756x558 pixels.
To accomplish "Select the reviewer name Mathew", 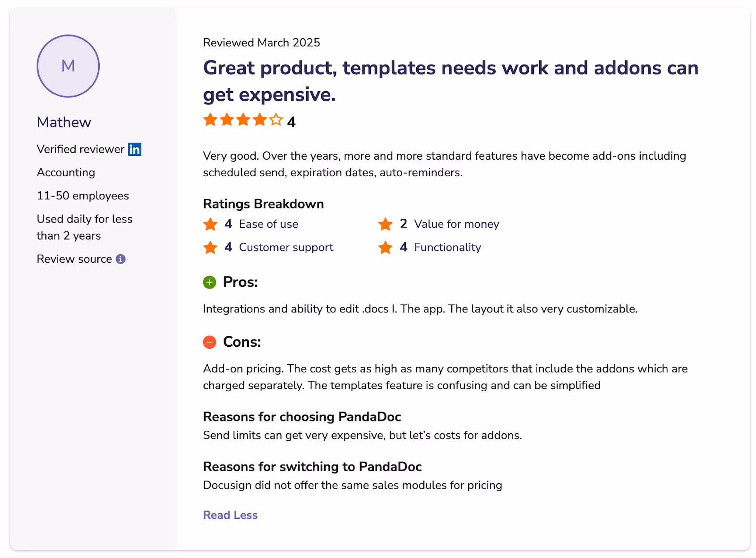I will tap(64, 122).
